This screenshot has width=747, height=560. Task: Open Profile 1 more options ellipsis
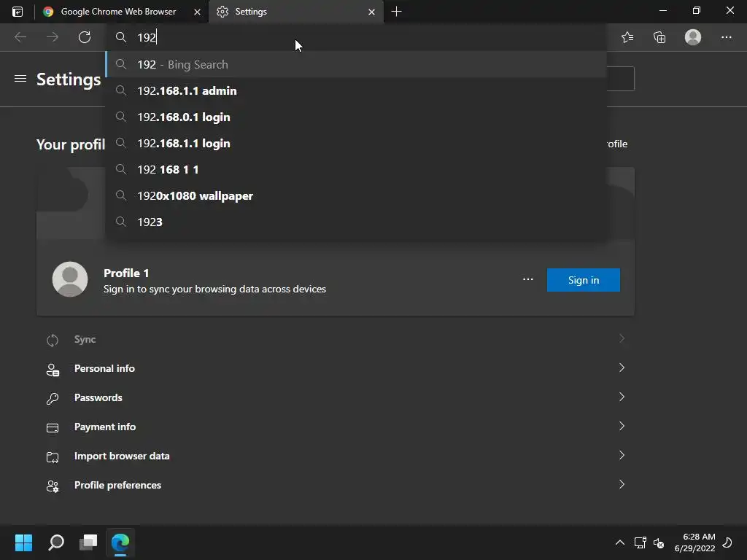tap(528, 279)
